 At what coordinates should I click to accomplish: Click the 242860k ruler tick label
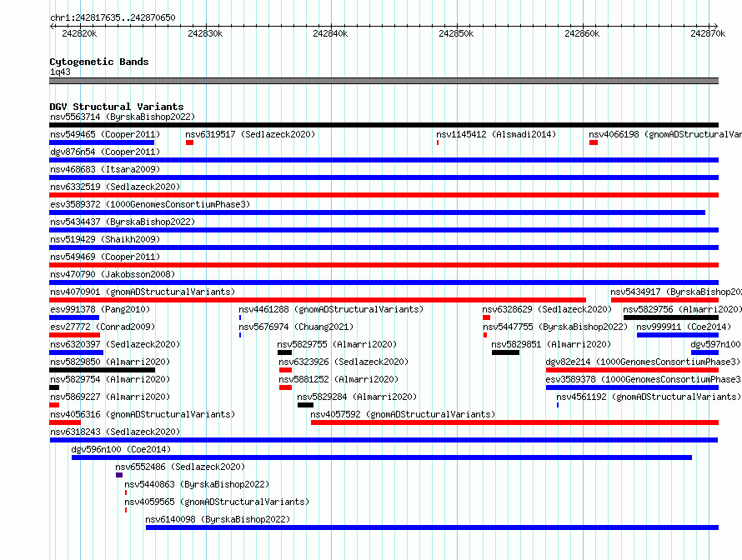pyautogui.click(x=582, y=33)
